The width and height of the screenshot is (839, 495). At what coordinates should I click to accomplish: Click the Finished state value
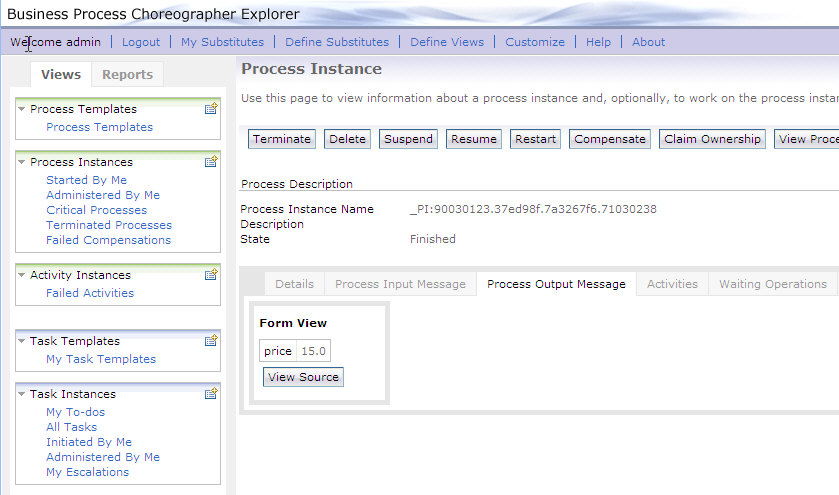click(x=432, y=239)
